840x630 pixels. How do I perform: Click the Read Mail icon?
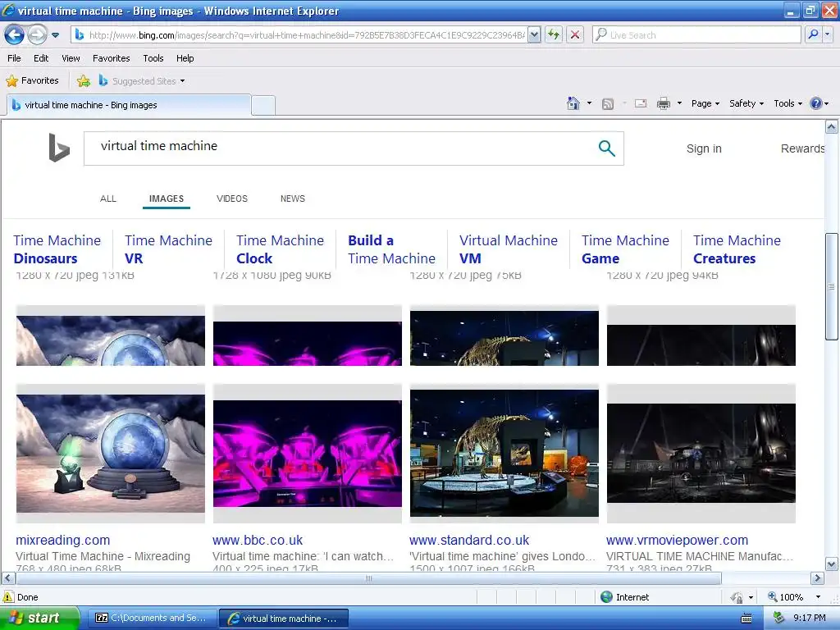(x=641, y=103)
